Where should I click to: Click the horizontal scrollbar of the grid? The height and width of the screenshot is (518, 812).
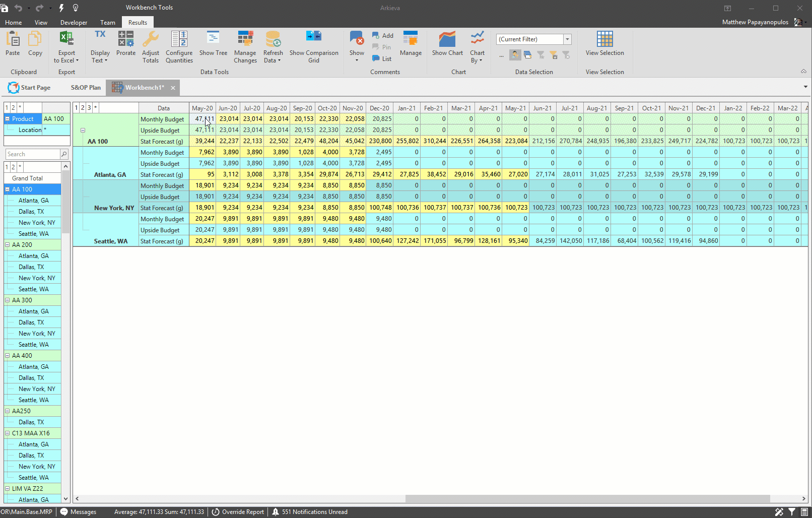(587, 499)
